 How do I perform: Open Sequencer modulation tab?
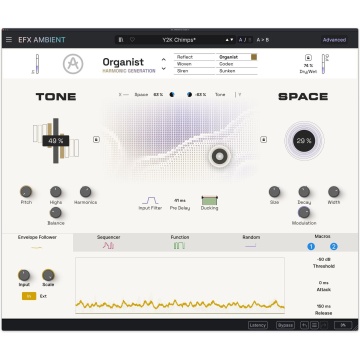[x=109, y=242]
